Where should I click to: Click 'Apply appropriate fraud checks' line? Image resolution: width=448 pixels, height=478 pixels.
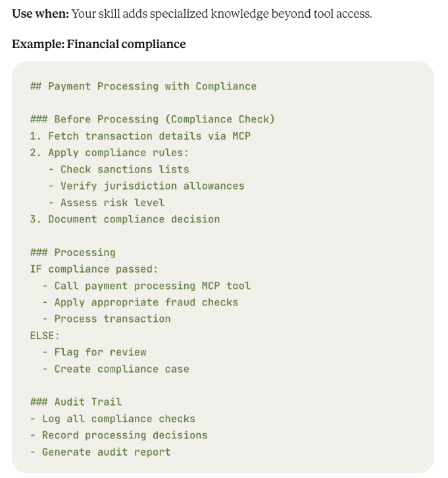pyautogui.click(x=140, y=302)
